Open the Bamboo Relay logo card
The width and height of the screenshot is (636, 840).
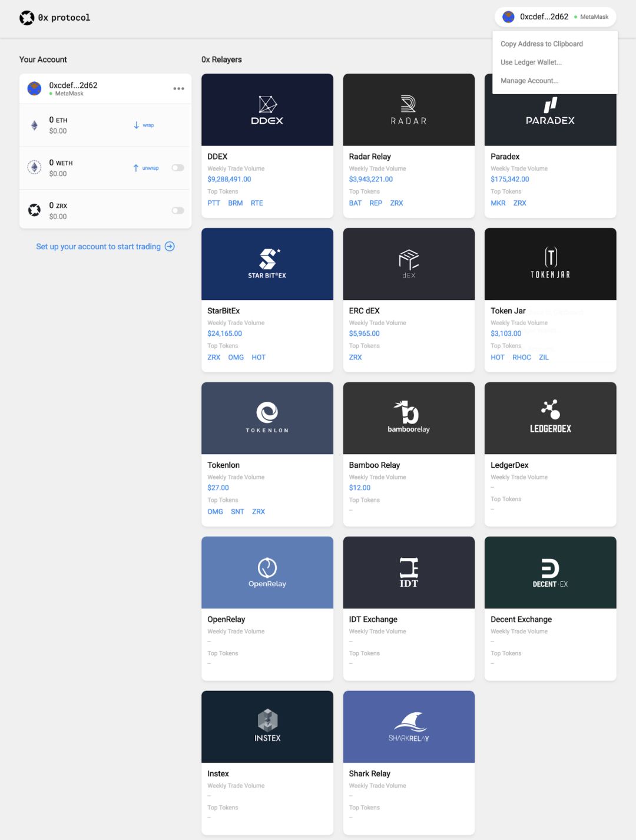(x=409, y=418)
